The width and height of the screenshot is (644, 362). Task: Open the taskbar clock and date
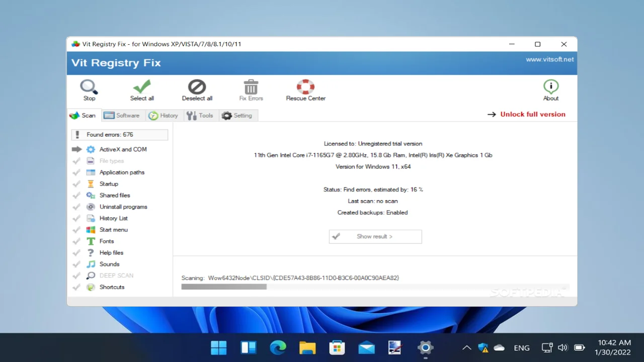[612, 347]
